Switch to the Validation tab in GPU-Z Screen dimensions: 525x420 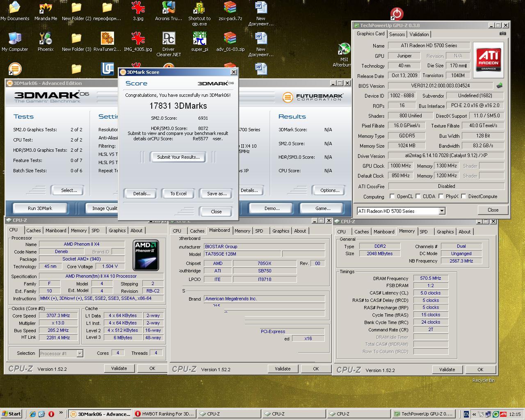[x=419, y=34]
